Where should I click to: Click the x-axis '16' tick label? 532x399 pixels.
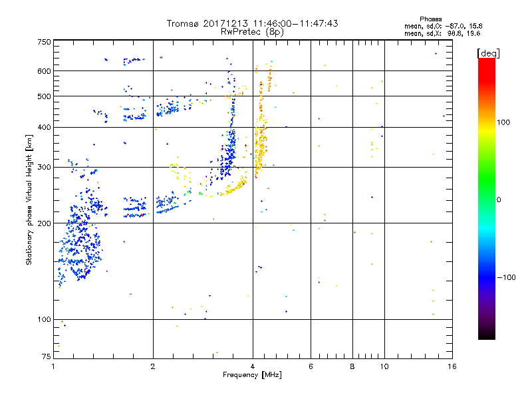(x=452, y=366)
